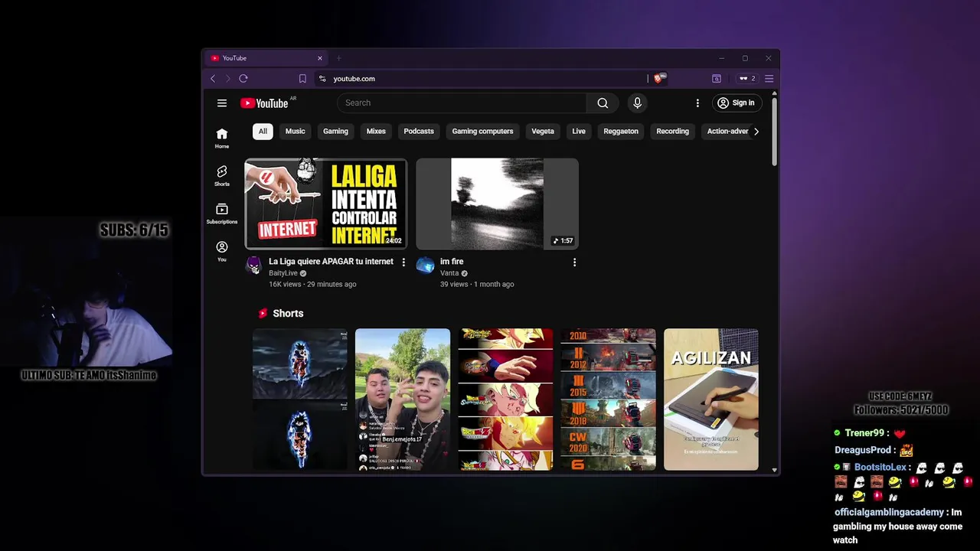
Task: Select the Music filter chip
Action: pyautogui.click(x=295, y=132)
